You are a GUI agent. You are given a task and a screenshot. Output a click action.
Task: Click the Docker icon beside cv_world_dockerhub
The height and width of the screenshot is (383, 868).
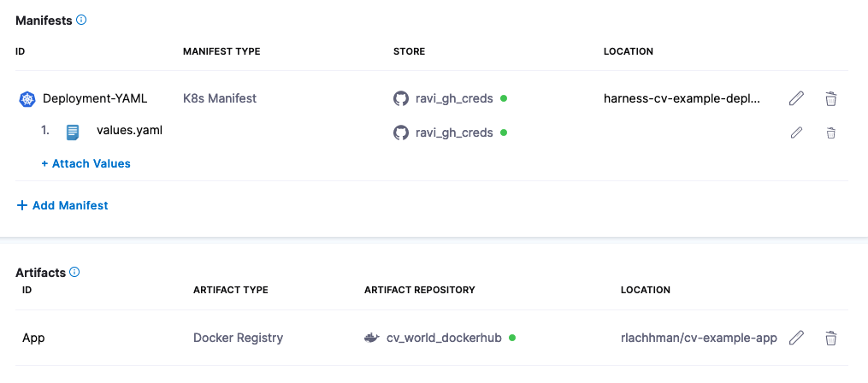point(372,338)
